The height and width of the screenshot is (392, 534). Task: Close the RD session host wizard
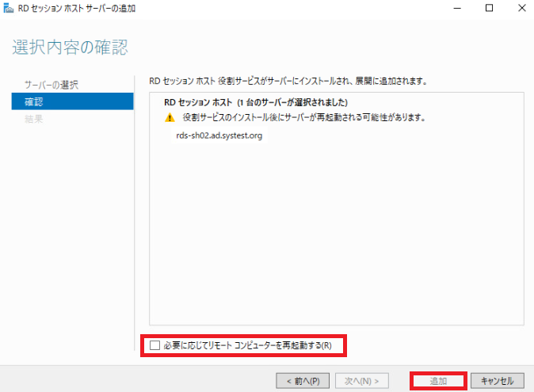(522, 8)
